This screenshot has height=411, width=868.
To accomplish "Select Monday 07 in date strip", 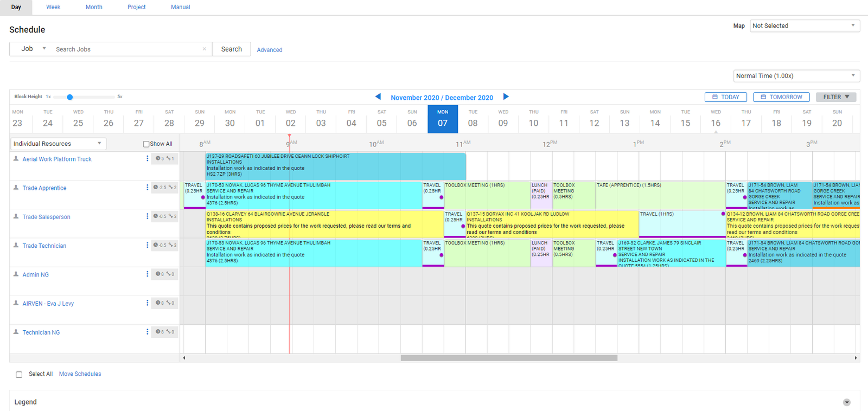I will (x=443, y=119).
